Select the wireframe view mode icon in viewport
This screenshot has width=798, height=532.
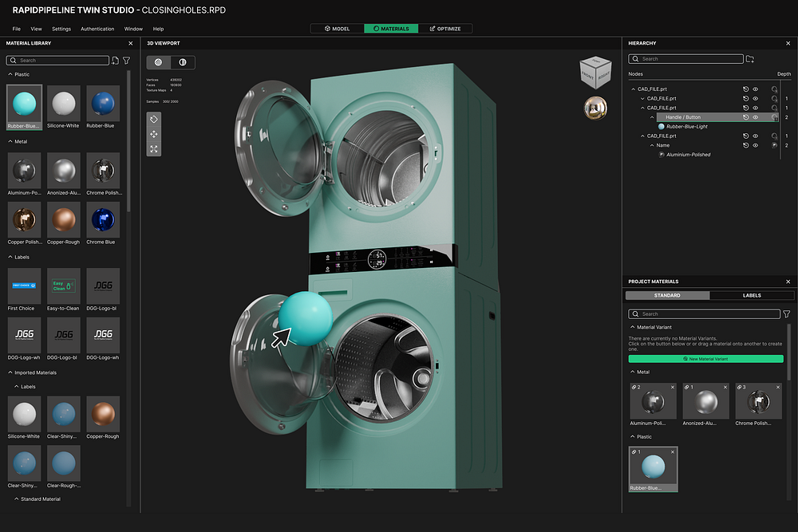pyautogui.click(x=158, y=61)
